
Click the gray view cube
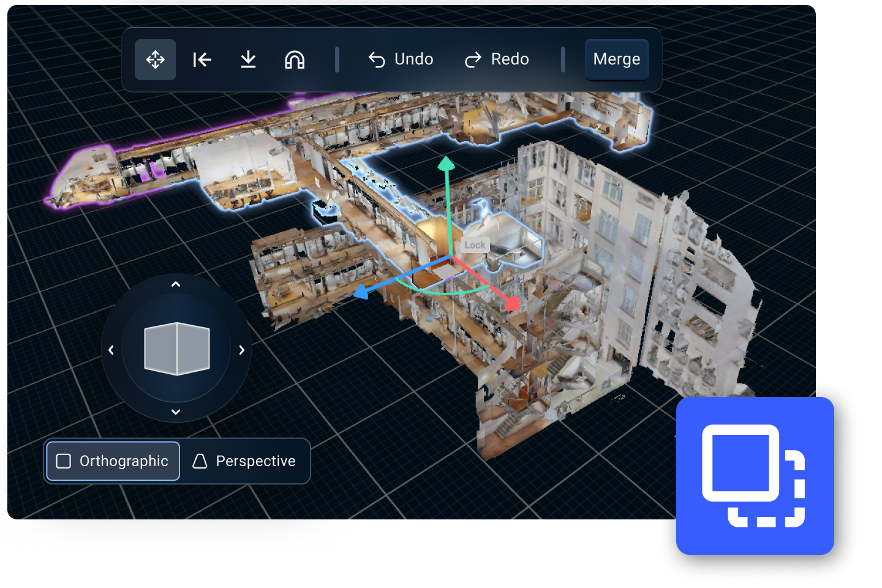(176, 349)
